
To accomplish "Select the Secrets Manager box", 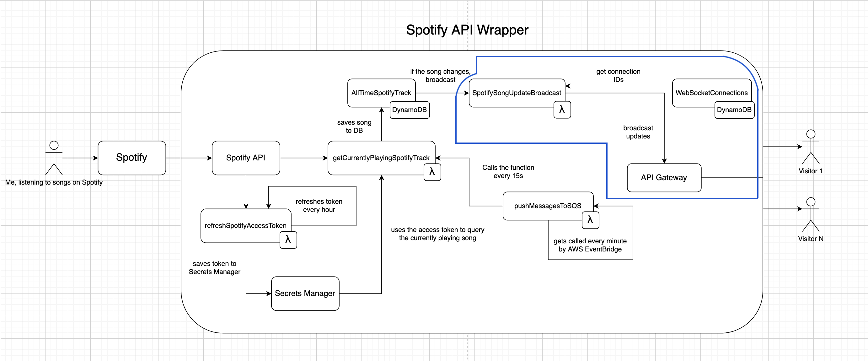I will click(305, 293).
